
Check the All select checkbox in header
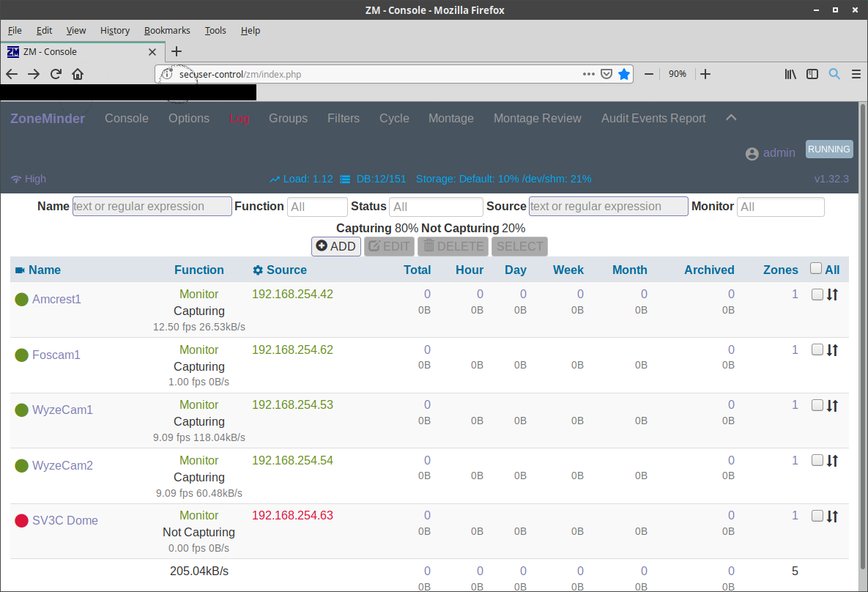[x=816, y=268]
